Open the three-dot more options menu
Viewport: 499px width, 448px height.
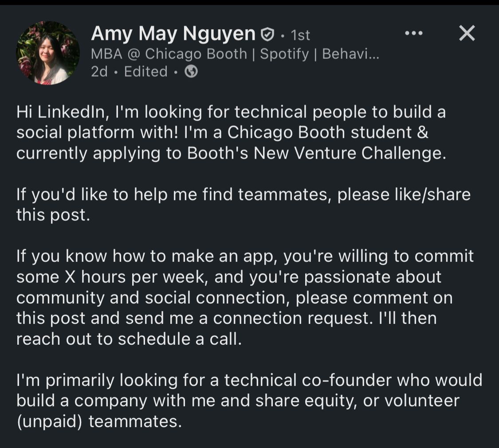414,33
